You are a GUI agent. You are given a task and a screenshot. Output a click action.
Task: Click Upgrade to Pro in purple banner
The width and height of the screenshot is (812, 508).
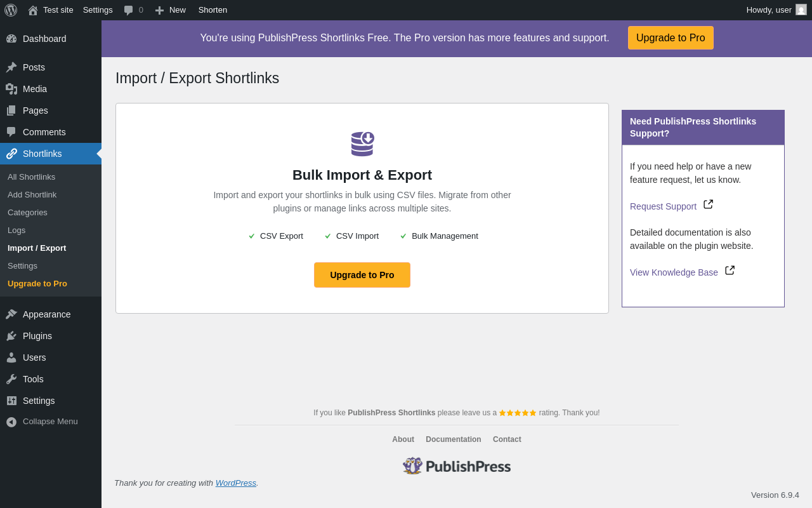point(671,37)
